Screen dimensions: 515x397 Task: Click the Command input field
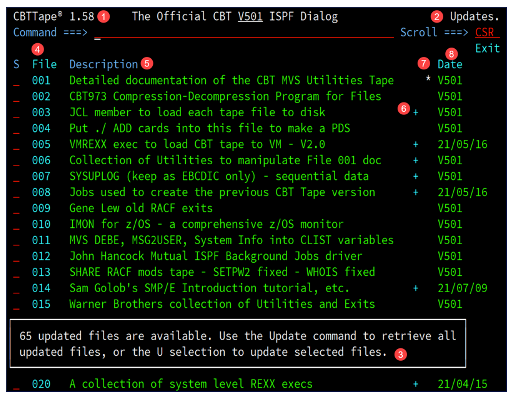click(x=244, y=33)
